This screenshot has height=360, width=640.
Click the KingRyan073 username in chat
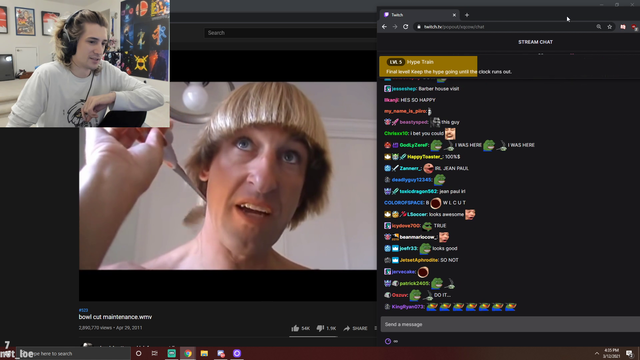click(408, 307)
